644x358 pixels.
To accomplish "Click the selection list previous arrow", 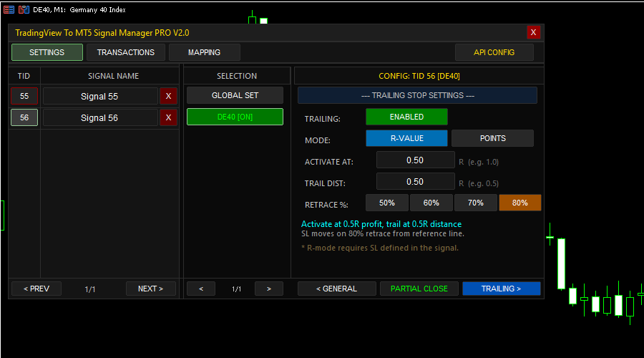I will 201,289.
